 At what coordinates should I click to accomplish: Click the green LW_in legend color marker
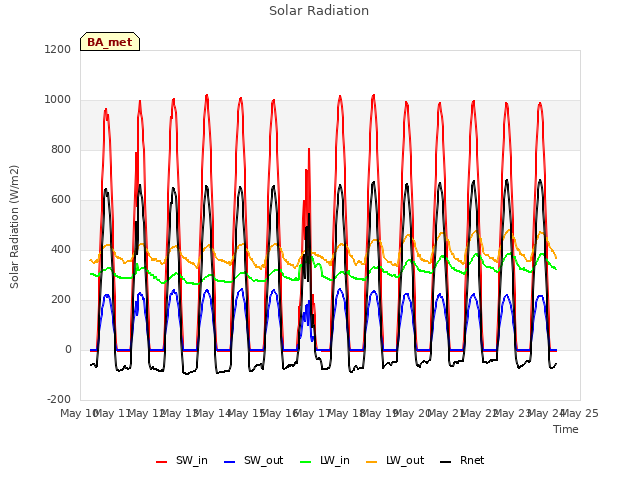[306, 462]
